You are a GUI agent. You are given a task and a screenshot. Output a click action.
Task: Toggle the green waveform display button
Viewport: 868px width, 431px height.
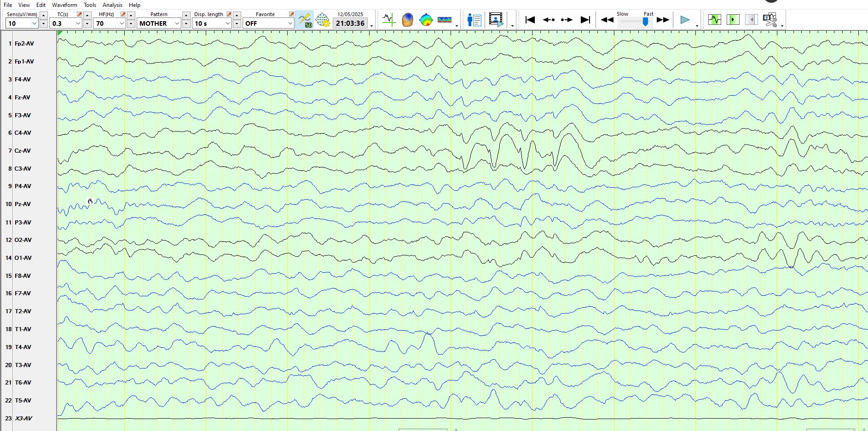(x=715, y=20)
